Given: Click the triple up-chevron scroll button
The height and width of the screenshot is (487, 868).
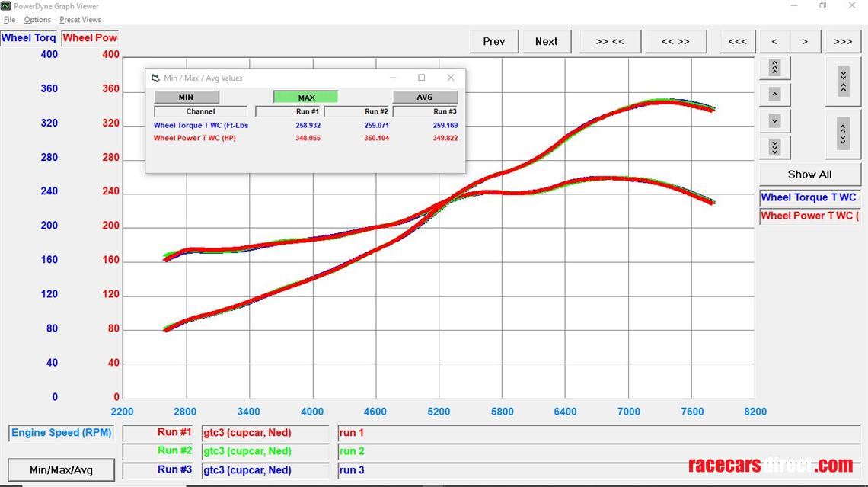Looking at the screenshot, I should point(774,68).
